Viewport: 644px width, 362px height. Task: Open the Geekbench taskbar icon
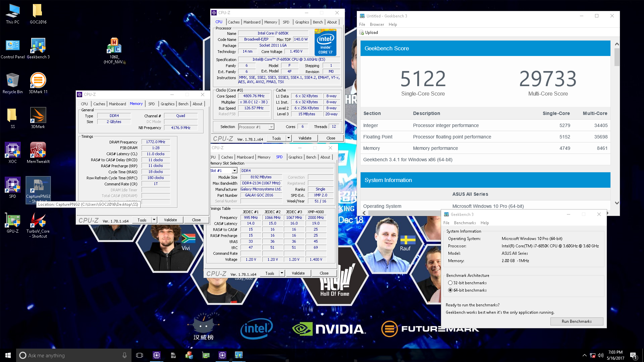tap(238, 355)
